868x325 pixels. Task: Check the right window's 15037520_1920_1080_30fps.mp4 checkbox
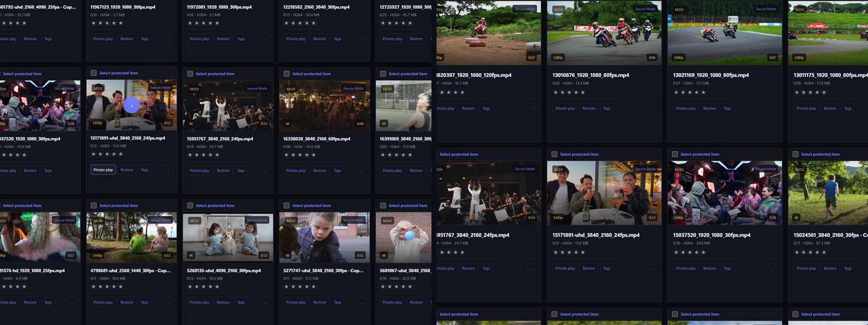click(x=675, y=154)
